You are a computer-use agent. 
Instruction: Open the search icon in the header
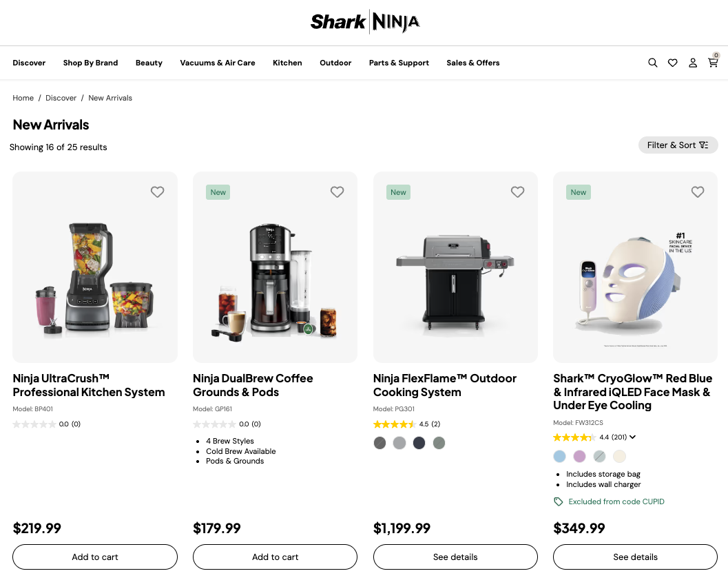652,63
